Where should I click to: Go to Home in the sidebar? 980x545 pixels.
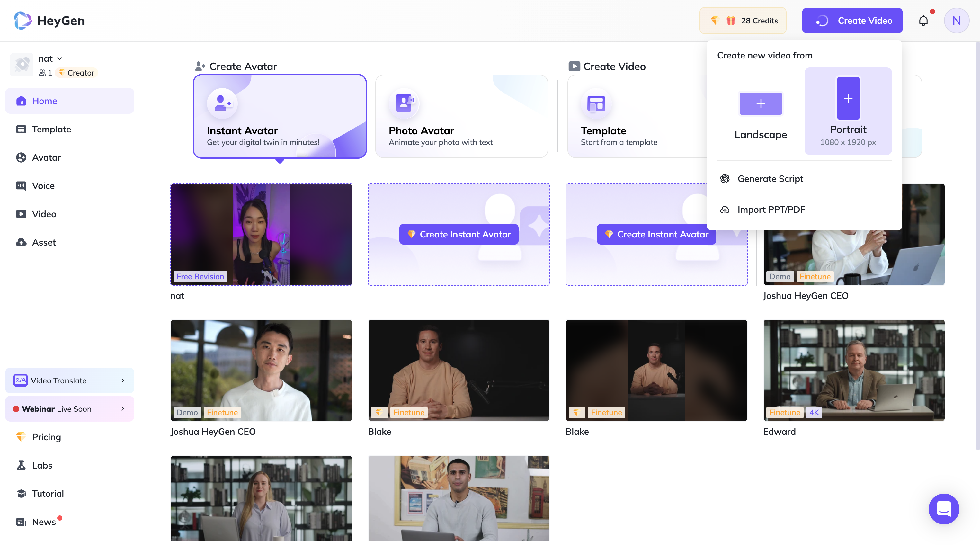pyautogui.click(x=70, y=101)
